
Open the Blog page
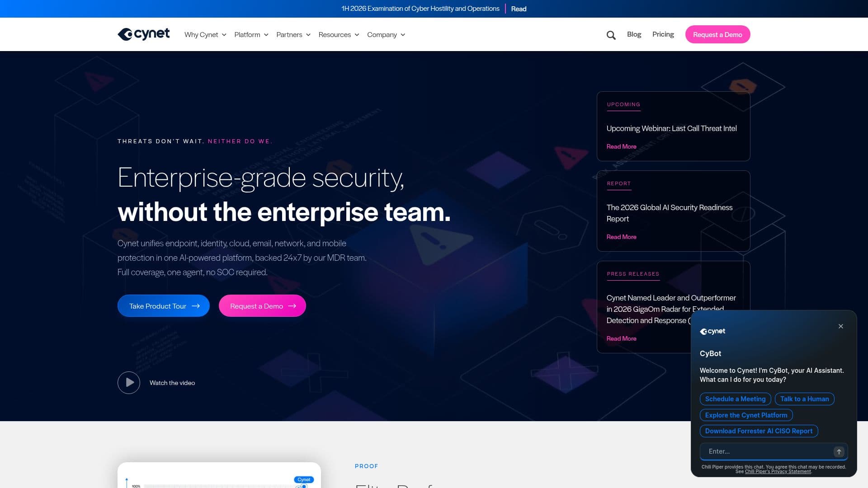pos(634,34)
